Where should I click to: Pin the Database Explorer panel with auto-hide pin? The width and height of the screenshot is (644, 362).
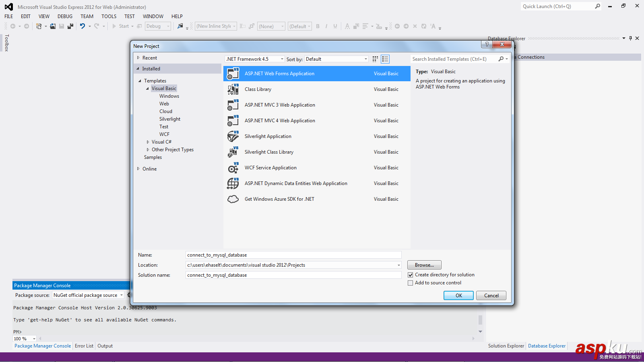click(x=630, y=38)
